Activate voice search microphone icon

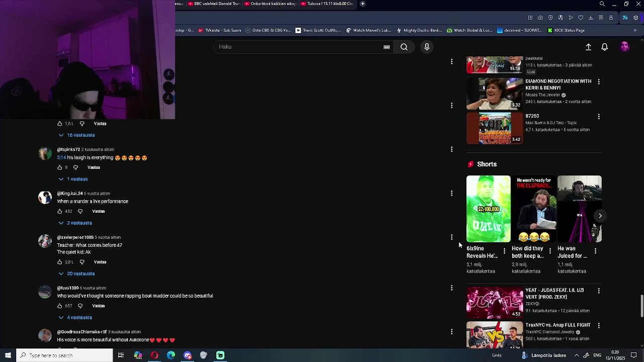427,47
